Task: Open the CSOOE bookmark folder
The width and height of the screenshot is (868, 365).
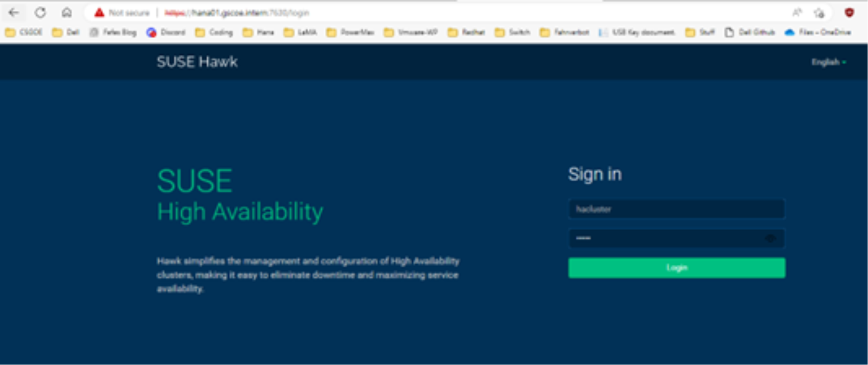Action: (24, 32)
